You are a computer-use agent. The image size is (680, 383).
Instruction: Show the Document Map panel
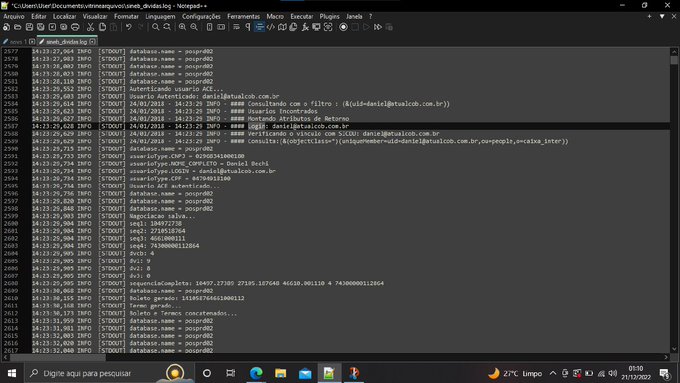pos(282,27)
